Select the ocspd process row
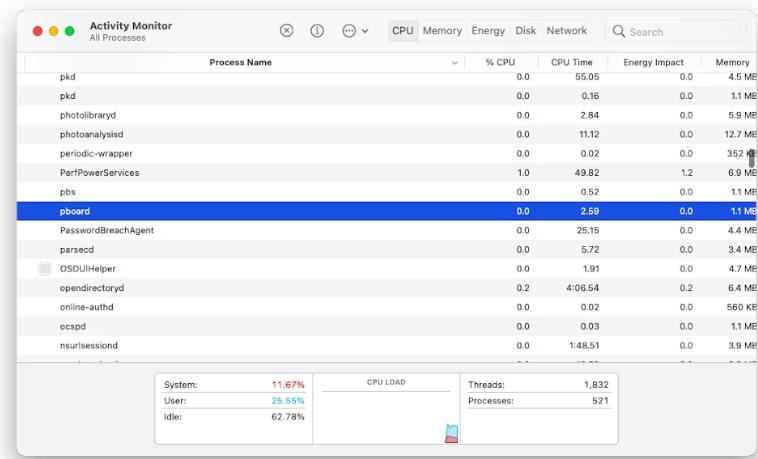Image resolution: width=758 pixels, height=459 pixels. [387, 326]
